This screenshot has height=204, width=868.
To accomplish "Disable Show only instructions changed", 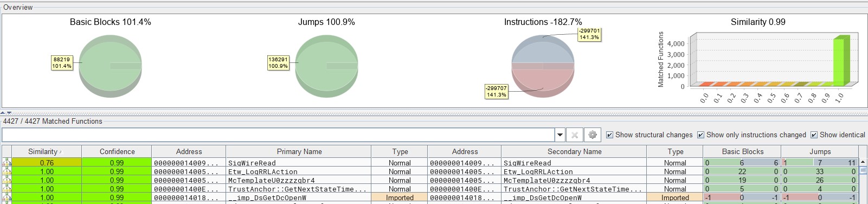I will coord(700,135).
